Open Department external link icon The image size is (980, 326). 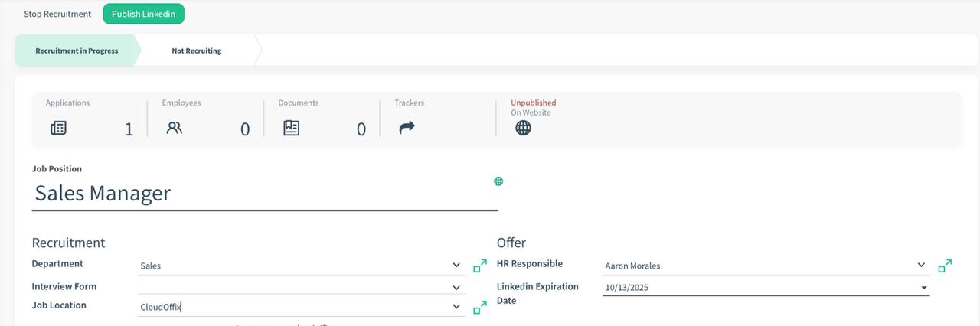(480, 266)
